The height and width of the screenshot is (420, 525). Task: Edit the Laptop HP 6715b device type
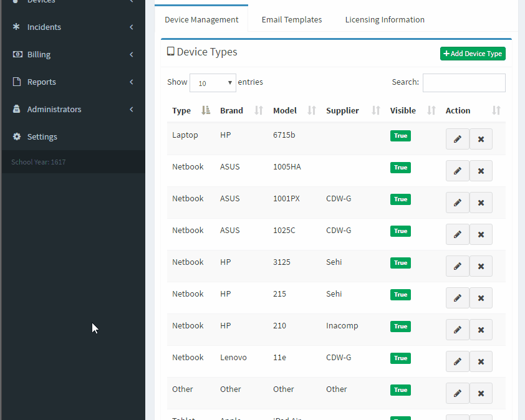pyautogui.click(x=458, y=139)
